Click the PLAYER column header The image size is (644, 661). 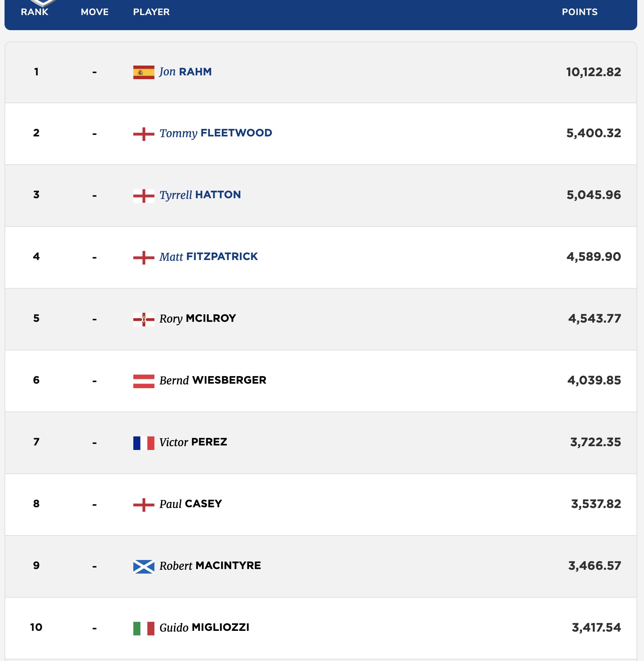click(x=151, y=12)
